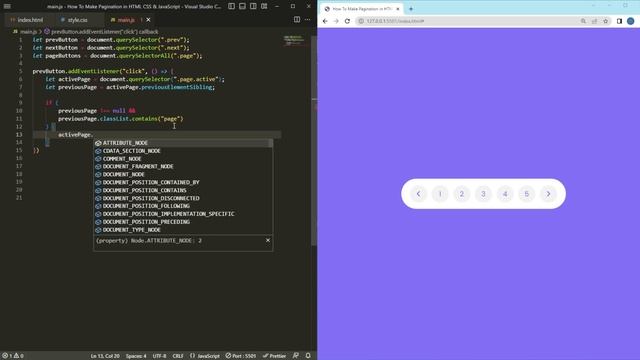Toggle secondary side bar layout icon
The width and height of the screenshot is (640, 360).
click(253, 6)
